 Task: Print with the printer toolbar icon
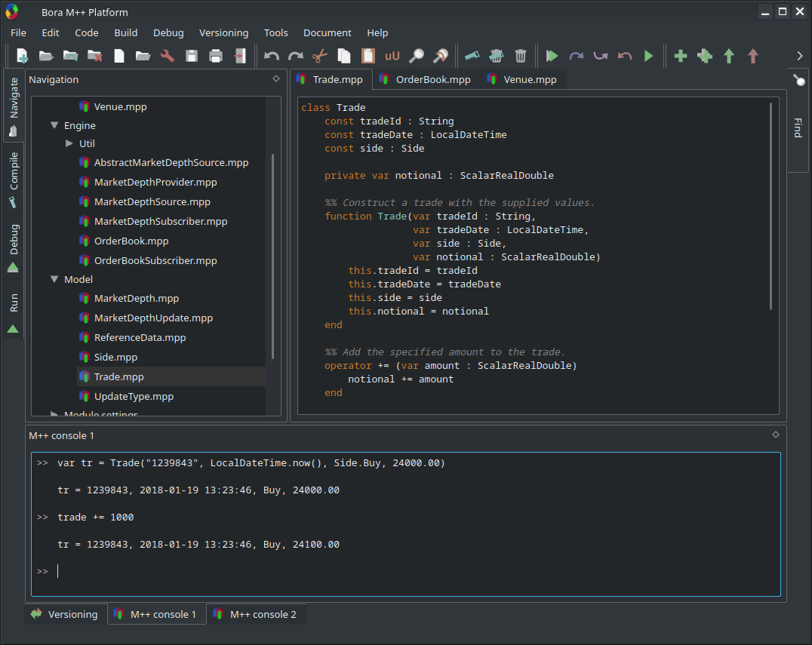(216, 56)
